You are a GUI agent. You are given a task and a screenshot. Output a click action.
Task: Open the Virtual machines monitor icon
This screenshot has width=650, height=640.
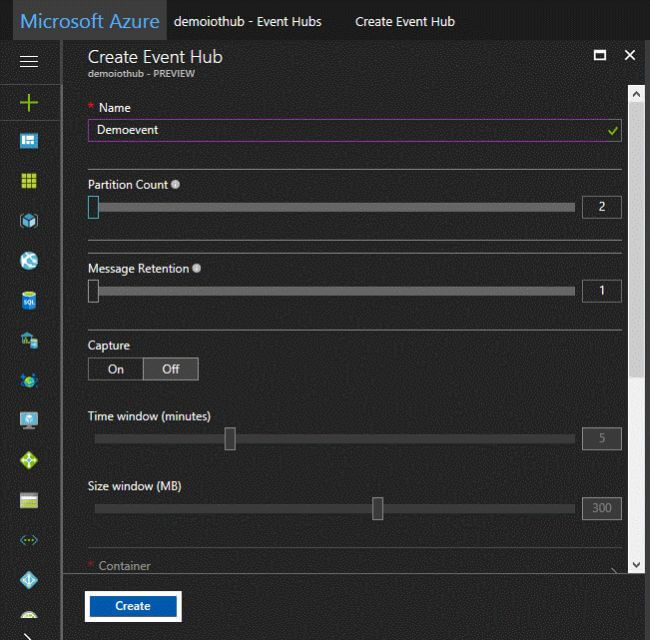(29, 420)
